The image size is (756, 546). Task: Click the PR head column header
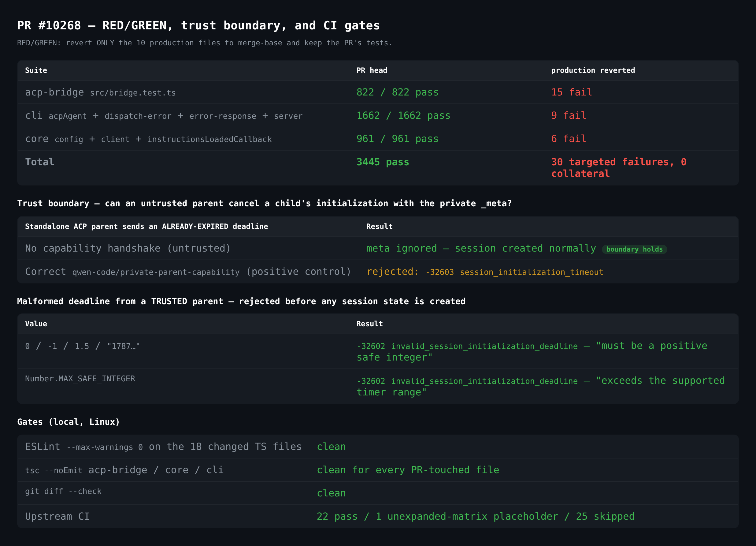[x=372, y=70]
